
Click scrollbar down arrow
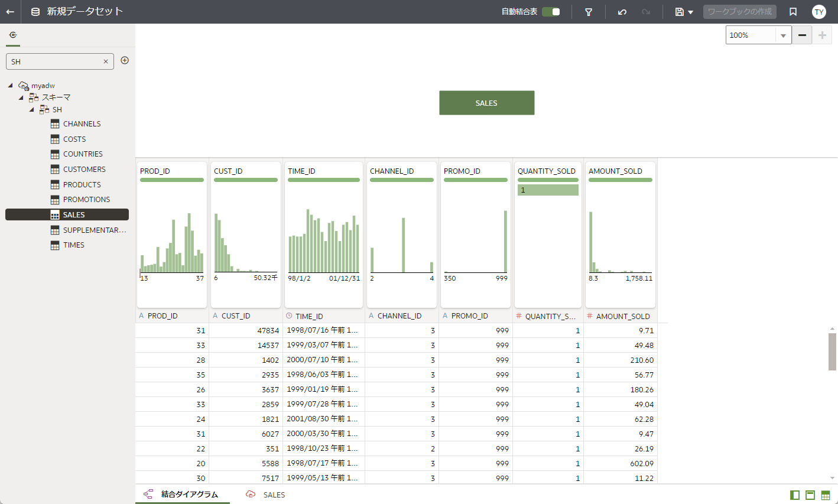point(832,478)
